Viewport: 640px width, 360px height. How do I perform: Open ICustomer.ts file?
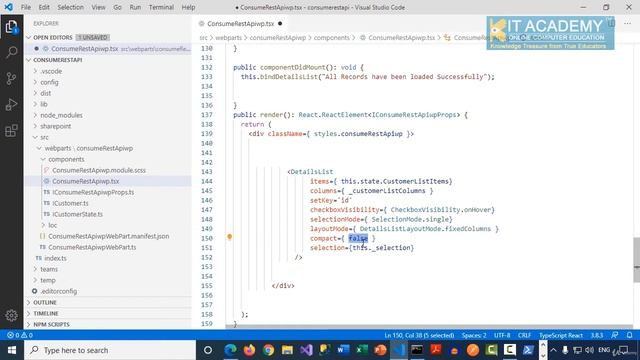tap(70, 203)
